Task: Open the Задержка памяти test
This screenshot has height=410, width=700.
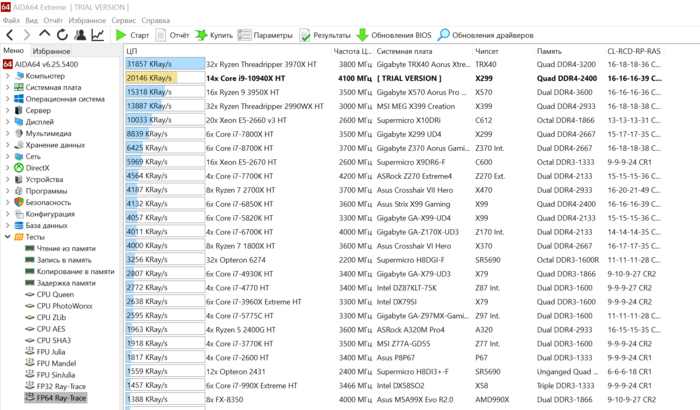Action: point(60,283)
